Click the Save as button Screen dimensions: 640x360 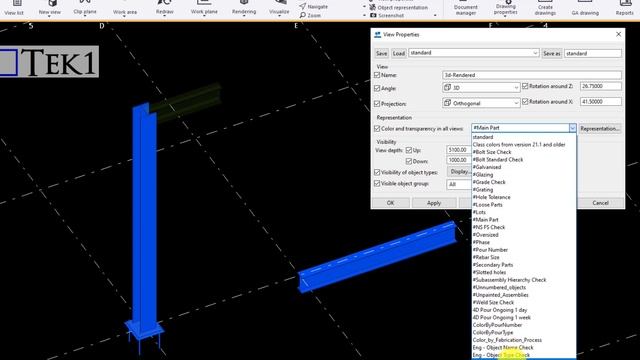point(552,53)
